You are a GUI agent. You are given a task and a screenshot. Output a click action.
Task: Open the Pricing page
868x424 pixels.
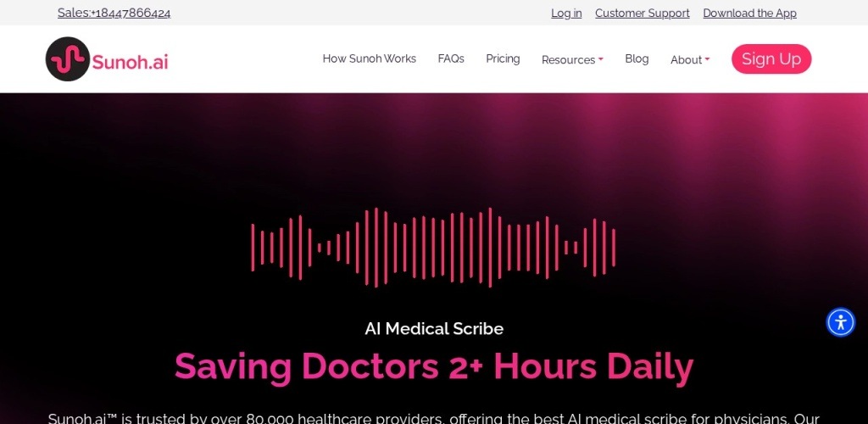click(x=503, y=59)
